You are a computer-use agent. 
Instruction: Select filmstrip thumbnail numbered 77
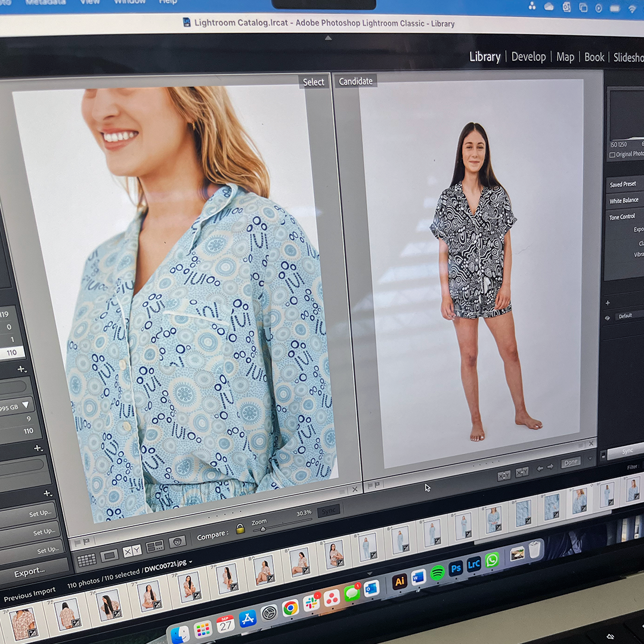click(x=148, y=596)
